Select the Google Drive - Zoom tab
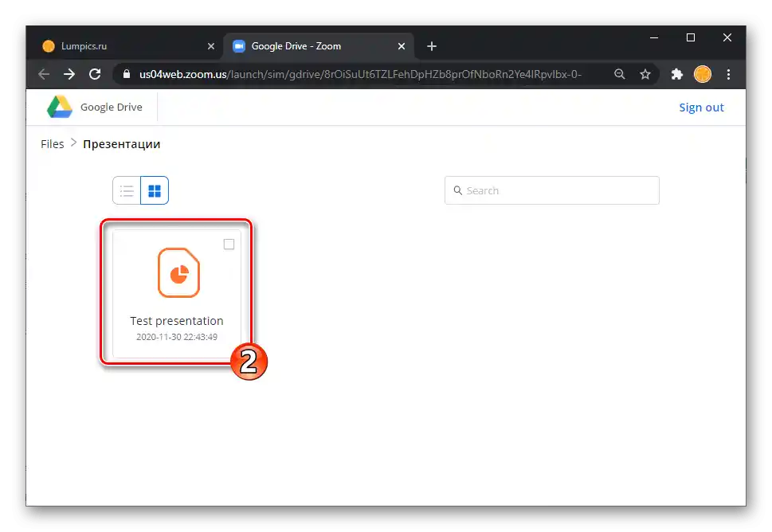This screenshot has width=772, height=532. click(x=319, y=46)
